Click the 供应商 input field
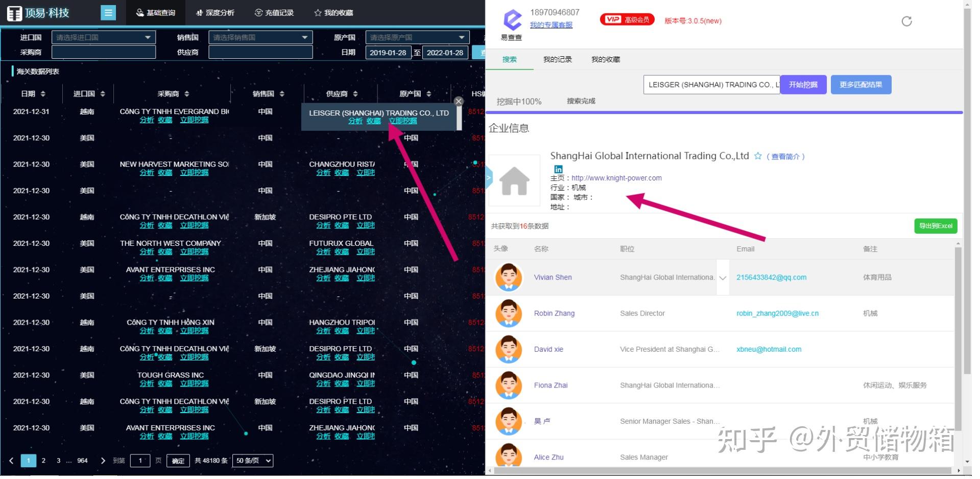 tap(260, 52)
